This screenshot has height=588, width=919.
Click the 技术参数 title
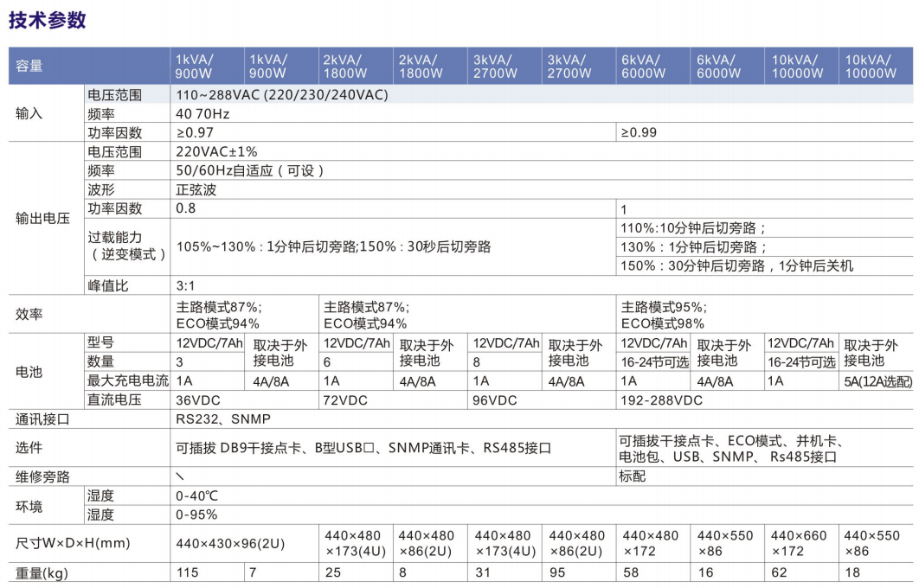click(48, 20)
